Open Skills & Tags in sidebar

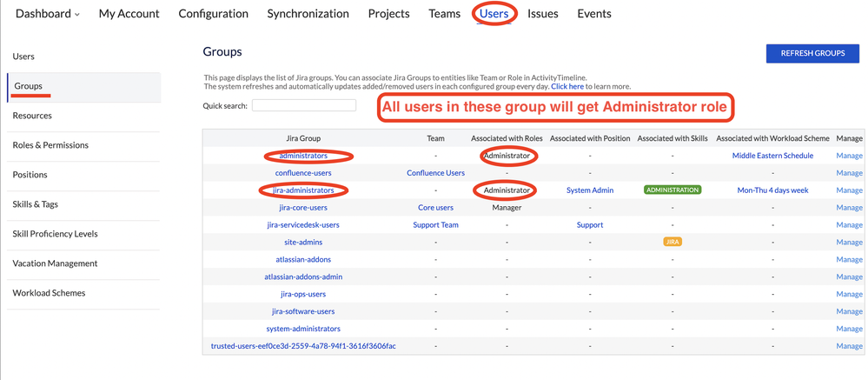(x=35, y=204)
